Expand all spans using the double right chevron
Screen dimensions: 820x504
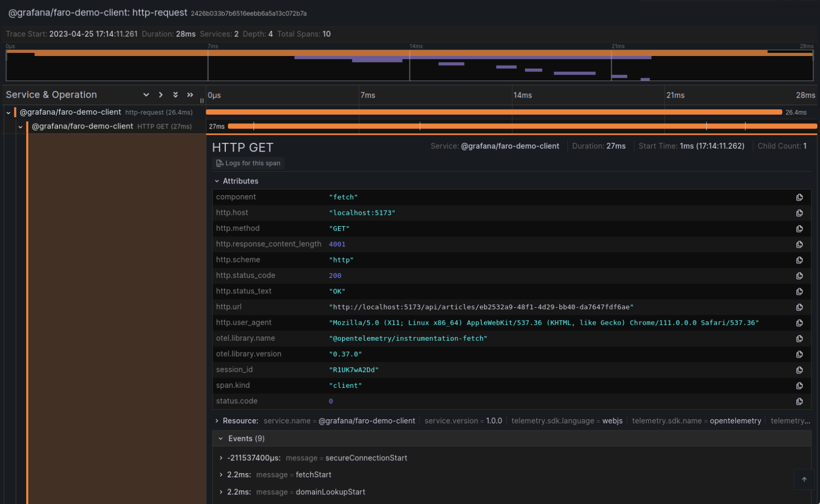click(190, 94)
